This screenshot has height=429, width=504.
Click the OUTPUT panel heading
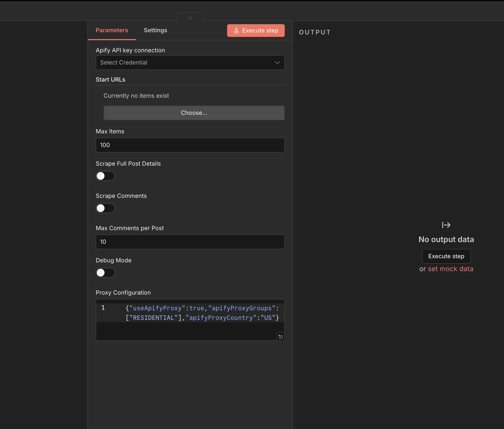pyautogui.click(x=315, y=32)
